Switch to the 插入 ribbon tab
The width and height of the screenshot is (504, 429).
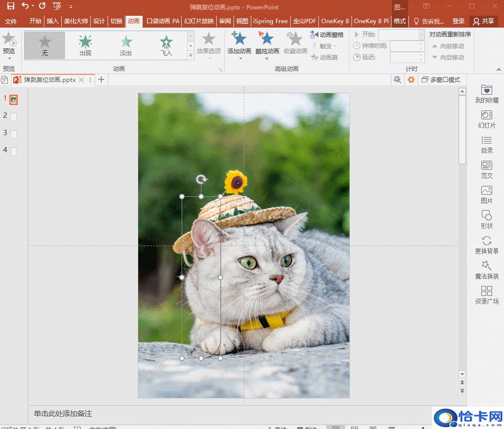click(x=52, y=21)
